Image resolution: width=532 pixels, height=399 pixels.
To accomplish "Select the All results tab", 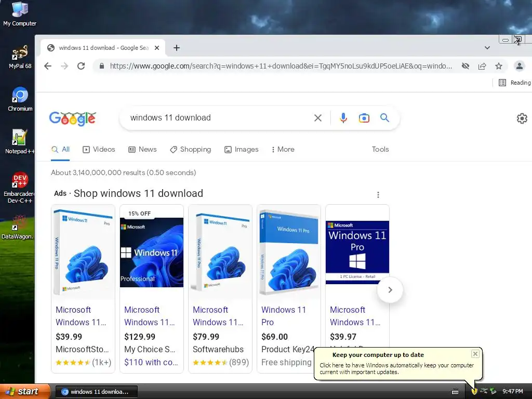I will pyautogui.click(x=60, y=149).
